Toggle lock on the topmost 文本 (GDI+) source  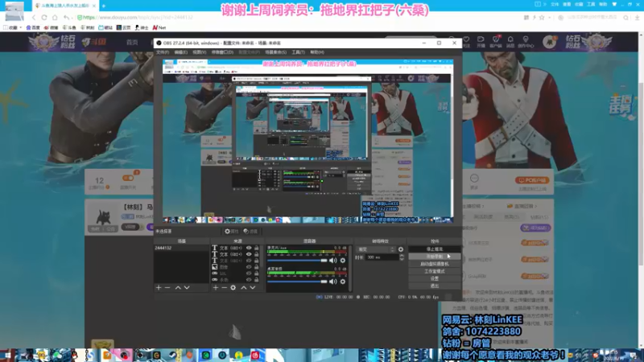click(257, 248)
